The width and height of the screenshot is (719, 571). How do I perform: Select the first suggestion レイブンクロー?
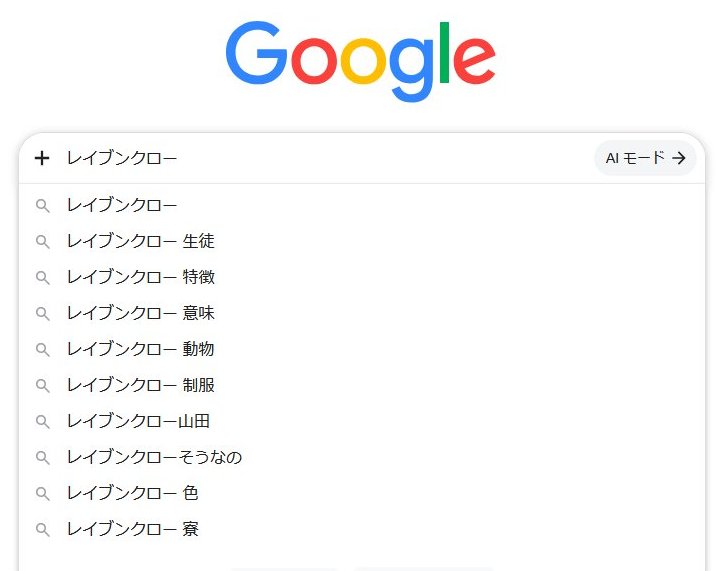point(362,205)
